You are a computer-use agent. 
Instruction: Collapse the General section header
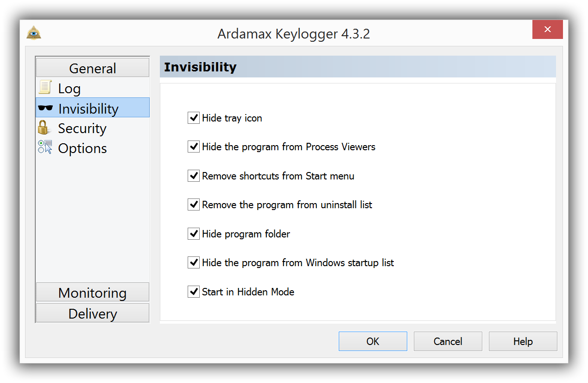[x=93, y=68]
